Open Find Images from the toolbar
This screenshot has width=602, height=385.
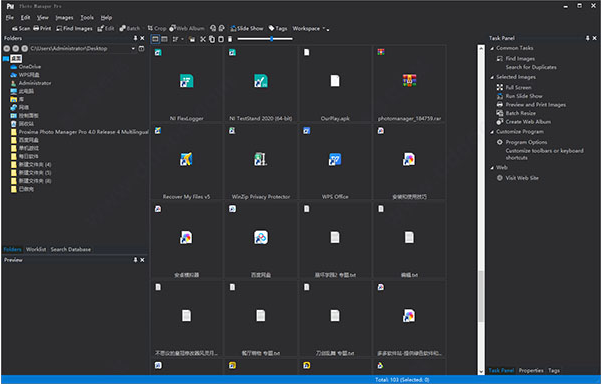(x=74, y=28)
